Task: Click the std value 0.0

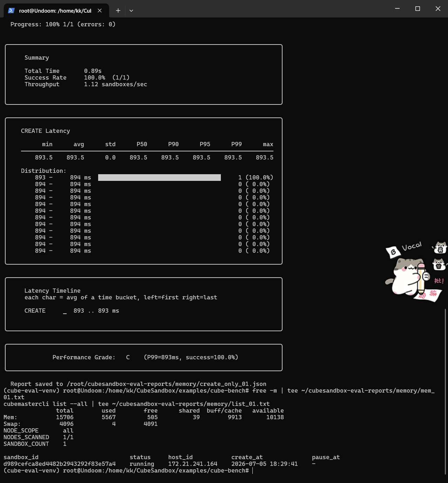Action: [110, 157]
